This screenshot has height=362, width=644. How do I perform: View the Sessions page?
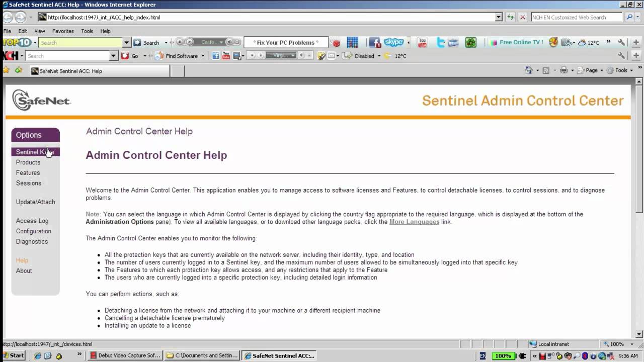coord(29,184)
